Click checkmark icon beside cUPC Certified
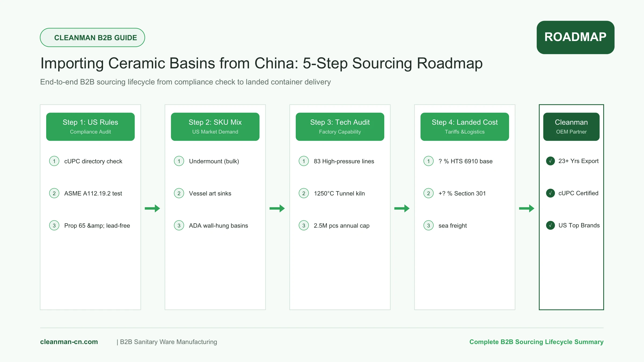Image resolution: width=644 pixels, height=362 pixels. coord(550,193)
